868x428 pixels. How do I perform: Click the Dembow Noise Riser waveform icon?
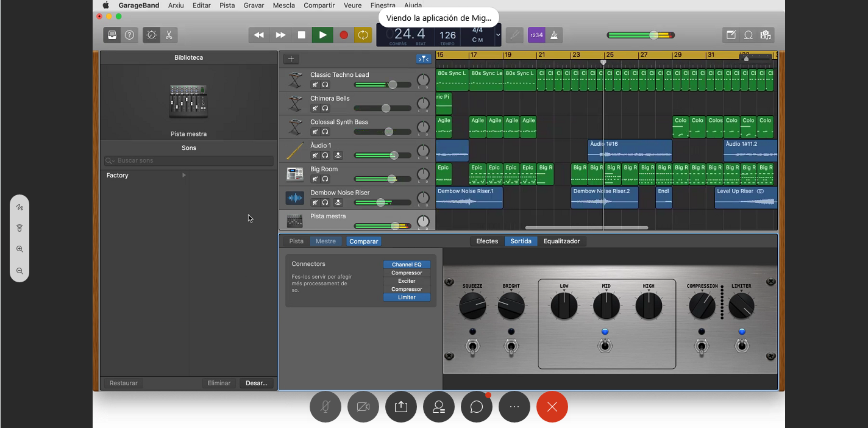point(296,198)
